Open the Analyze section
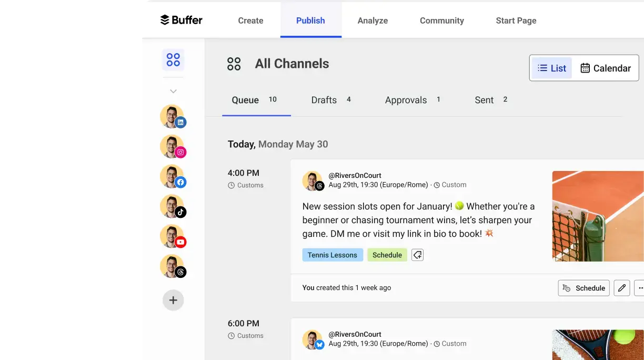Image resolution: width=644 pixels, height=360 pixels. [x=373, y=21]
